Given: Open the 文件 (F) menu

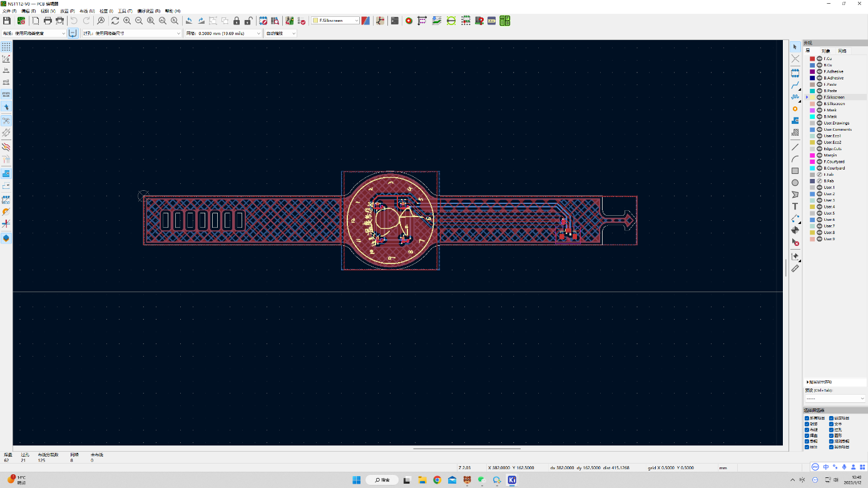Looking at the screenshot, I should point(10,11).
